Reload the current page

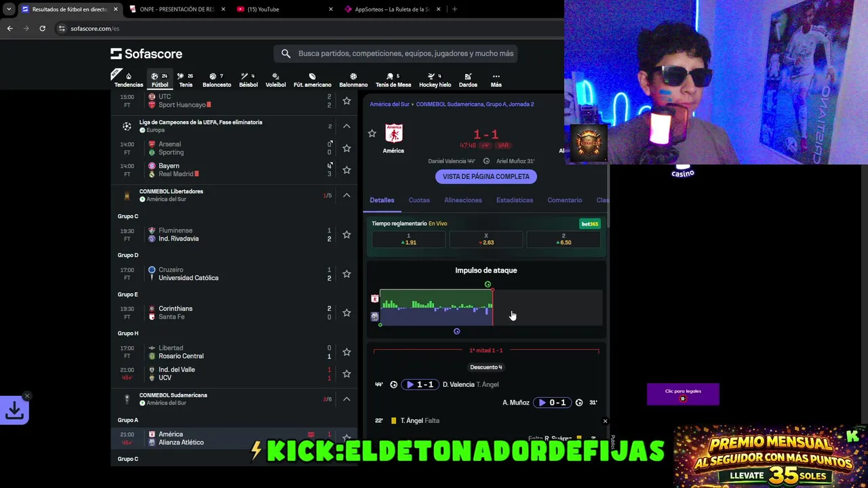[x=42, y=28]
